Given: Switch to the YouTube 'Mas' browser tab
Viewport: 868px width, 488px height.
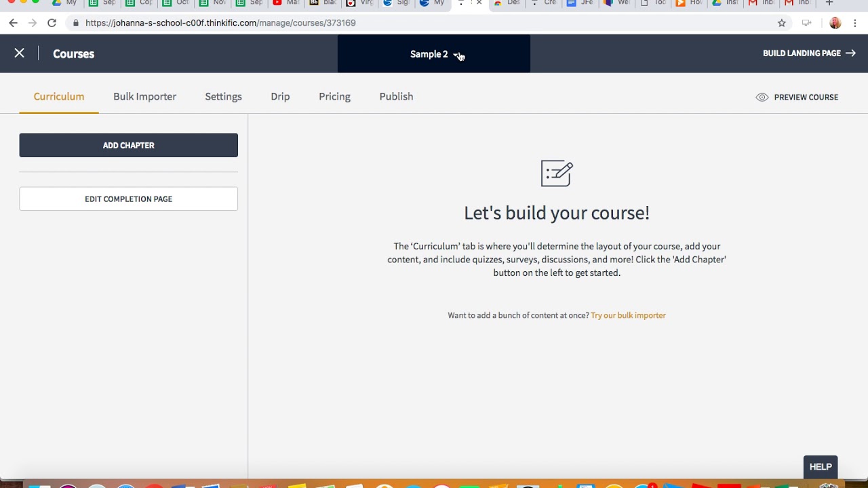Looking at the screenshot, I should 286,3.
